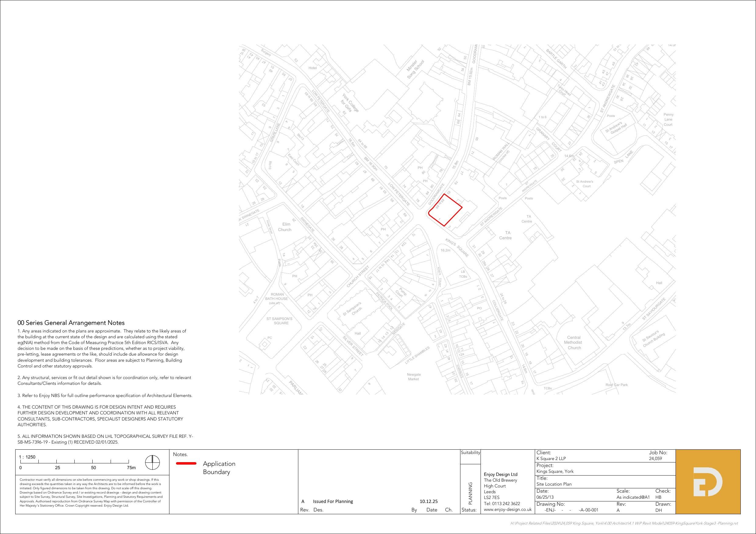Click the red Application Boundary legend line
Viewport: 756px width, 534px height.
[x=186, y=463]
